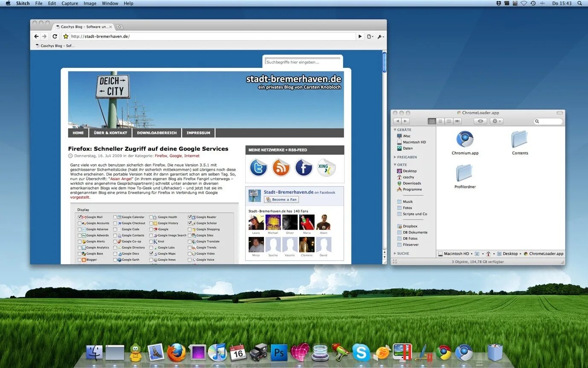Open the browser wrench menu
Screen dimensions: 588x368
tap(380, 37)
